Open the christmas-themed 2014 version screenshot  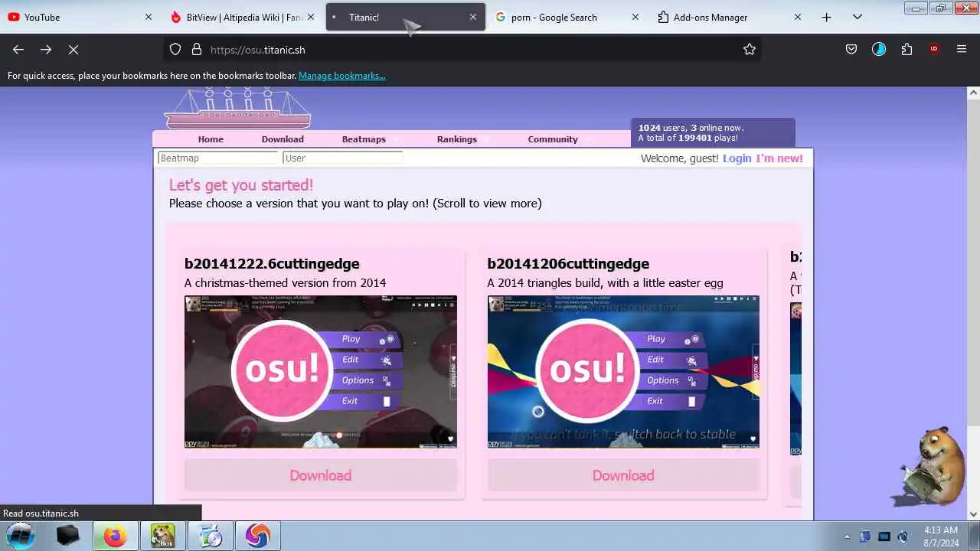(320, 372)
